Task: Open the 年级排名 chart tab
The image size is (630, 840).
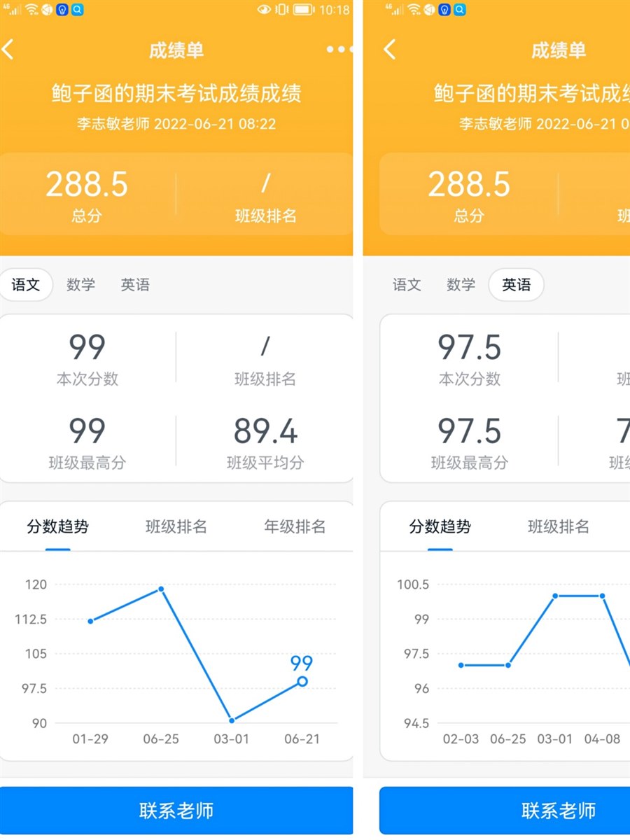Action: (x=295, y=527)
